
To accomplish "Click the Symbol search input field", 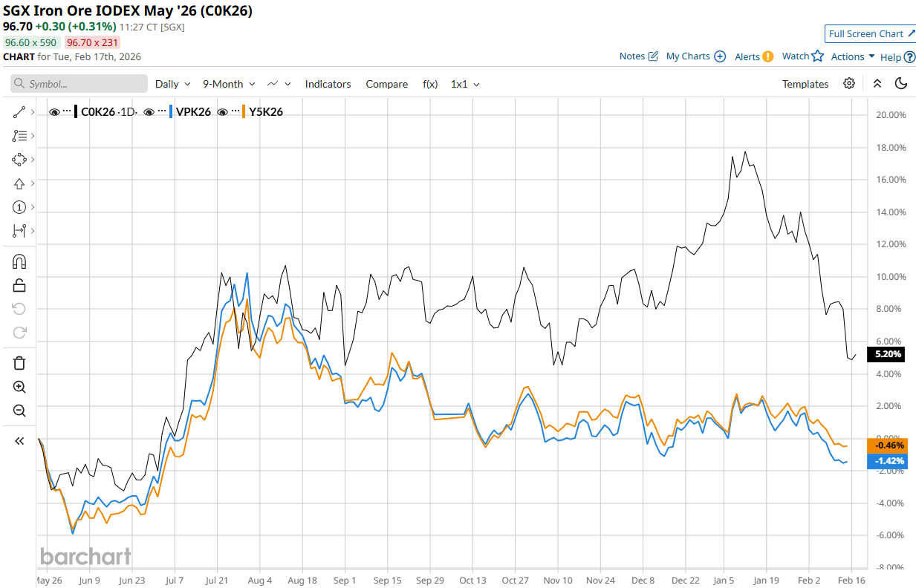I will tap(78, 84).
